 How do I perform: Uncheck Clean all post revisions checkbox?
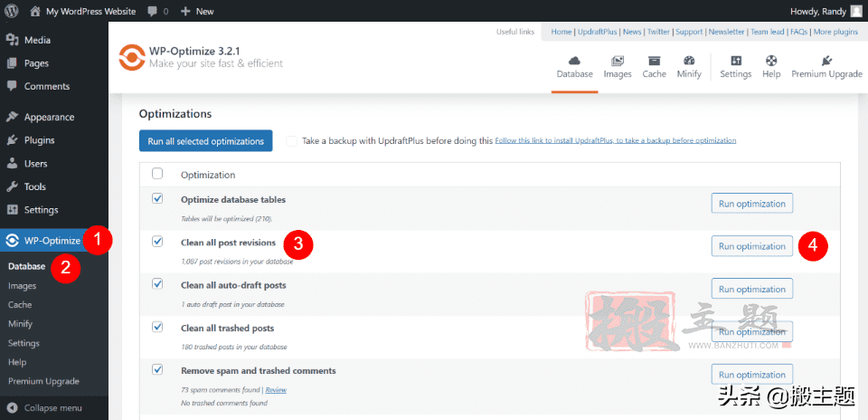point(157,241)
